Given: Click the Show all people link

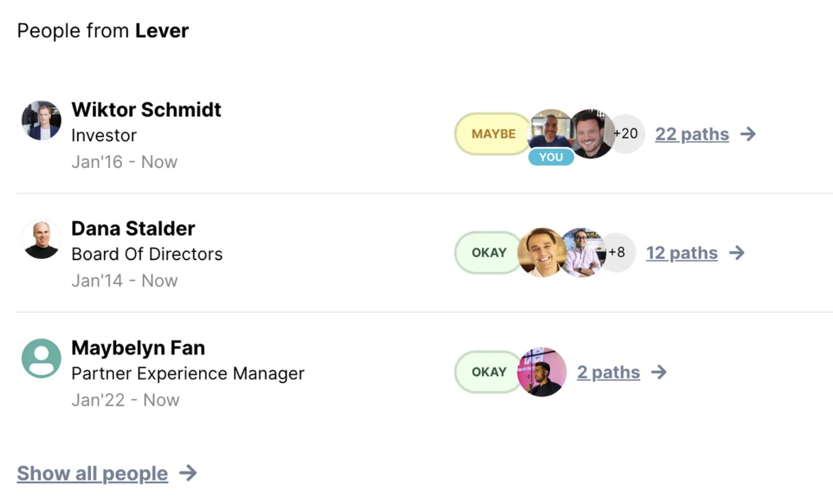Looking at the screenshot, I should coord(92,474).
